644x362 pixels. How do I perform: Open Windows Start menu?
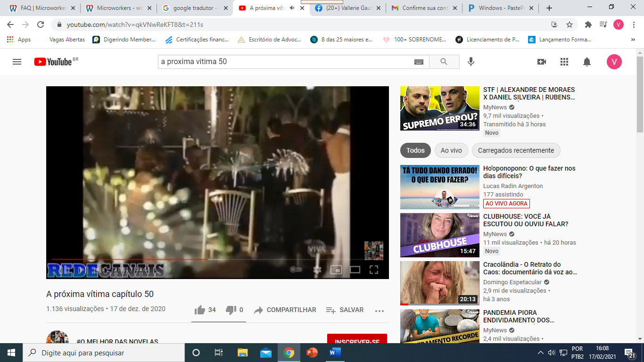click(11, 353)
